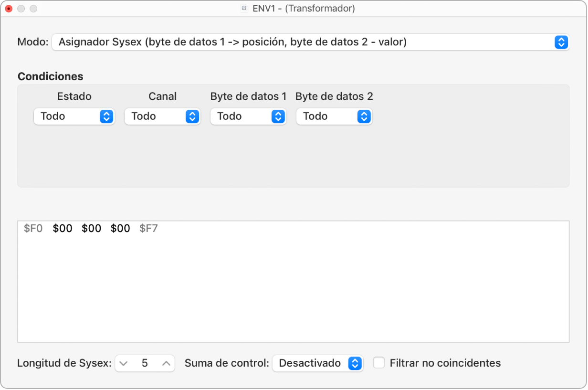Decrease Longitud de Sysex with down arrow
The width and height of the screenshot is (588, 390).
(124, 363)
